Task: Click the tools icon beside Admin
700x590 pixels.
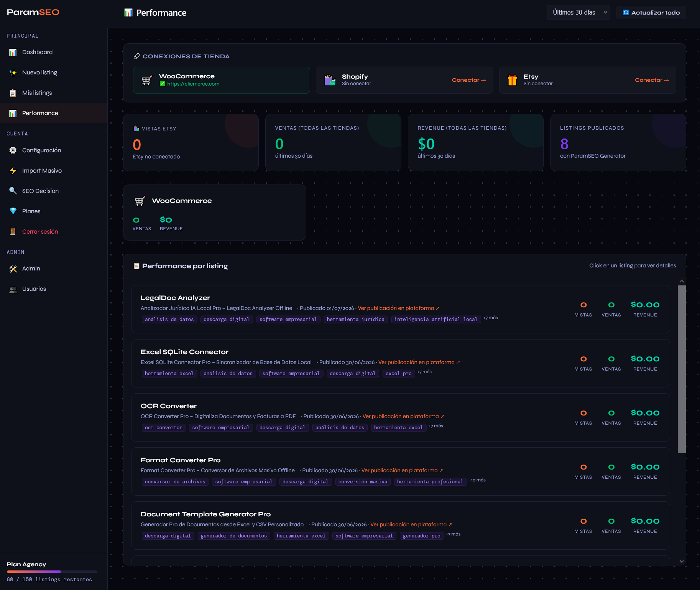Action: 13,269
